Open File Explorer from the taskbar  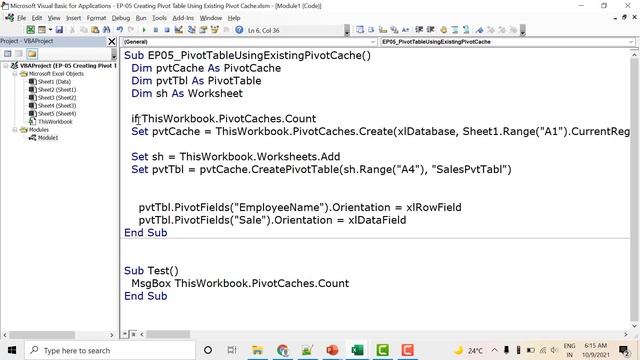point(257,350)
